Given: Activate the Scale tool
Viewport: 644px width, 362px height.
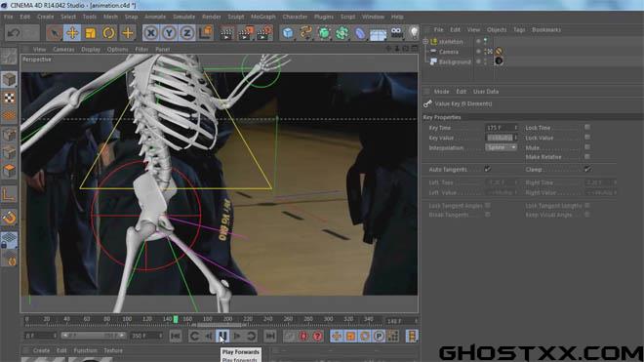Looking at the screenshot, I should pos(91,33).
